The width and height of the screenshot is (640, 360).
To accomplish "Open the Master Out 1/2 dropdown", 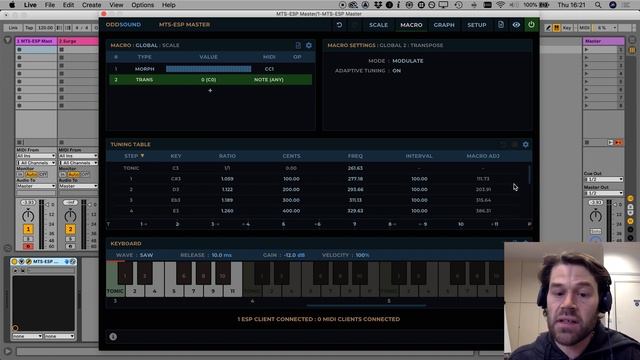I will [604, 193].
